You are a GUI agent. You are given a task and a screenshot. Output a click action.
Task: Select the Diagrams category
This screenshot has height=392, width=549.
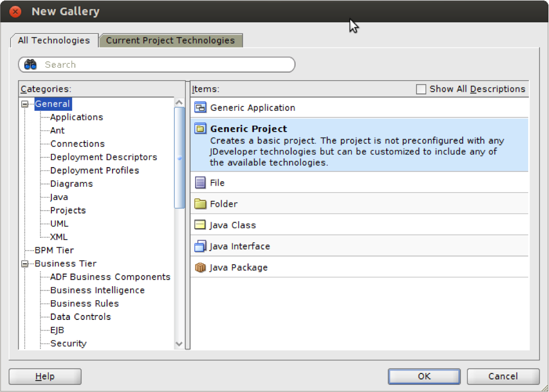[x=72, y=184]
